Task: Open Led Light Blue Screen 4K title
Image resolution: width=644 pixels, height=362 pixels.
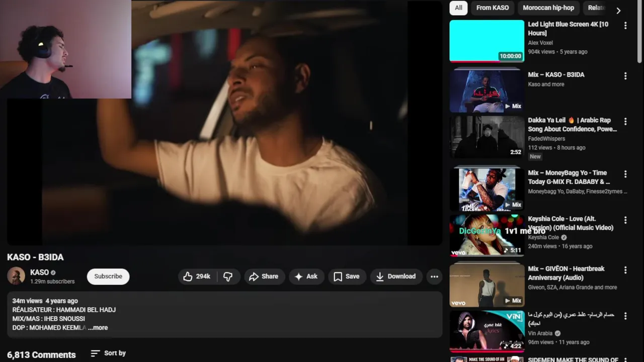Action: coord(568,29)
